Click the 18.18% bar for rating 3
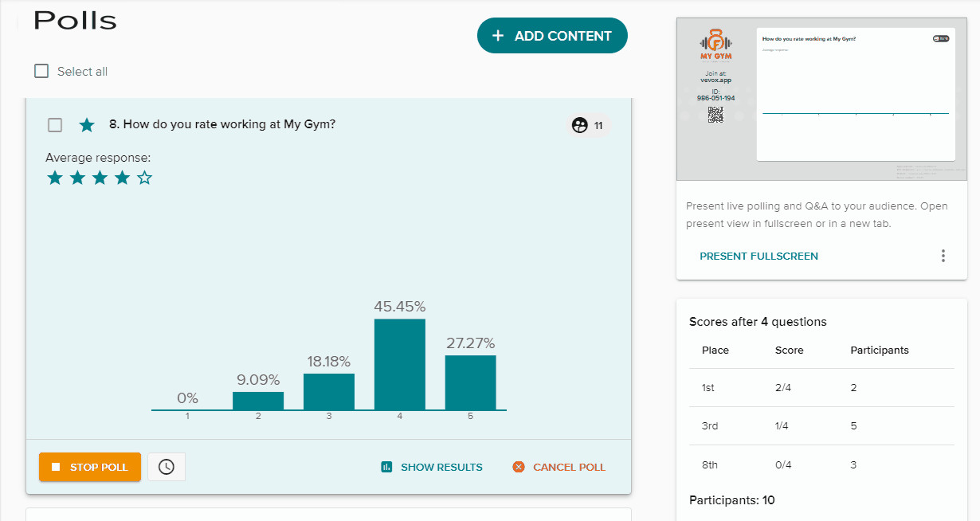This screenshot has width=980, height=521. [329, 392]
